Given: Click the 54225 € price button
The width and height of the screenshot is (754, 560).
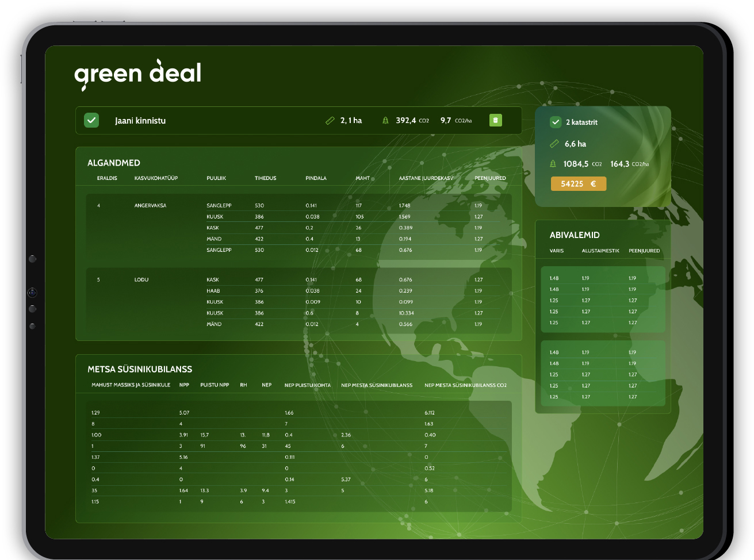Looking at the screenshot, I should pyautogui.click(x=579, y=184).
